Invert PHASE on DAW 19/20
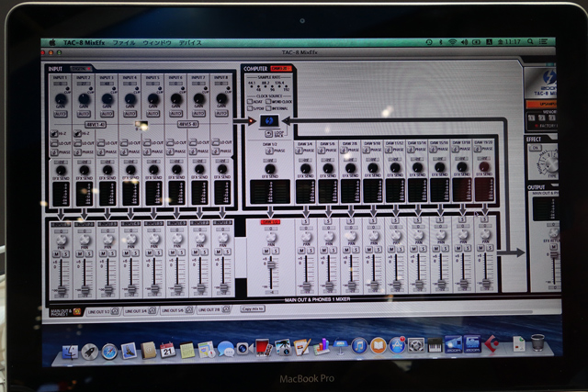The width and height of the screenshot is (588, 392). [478, 149]
